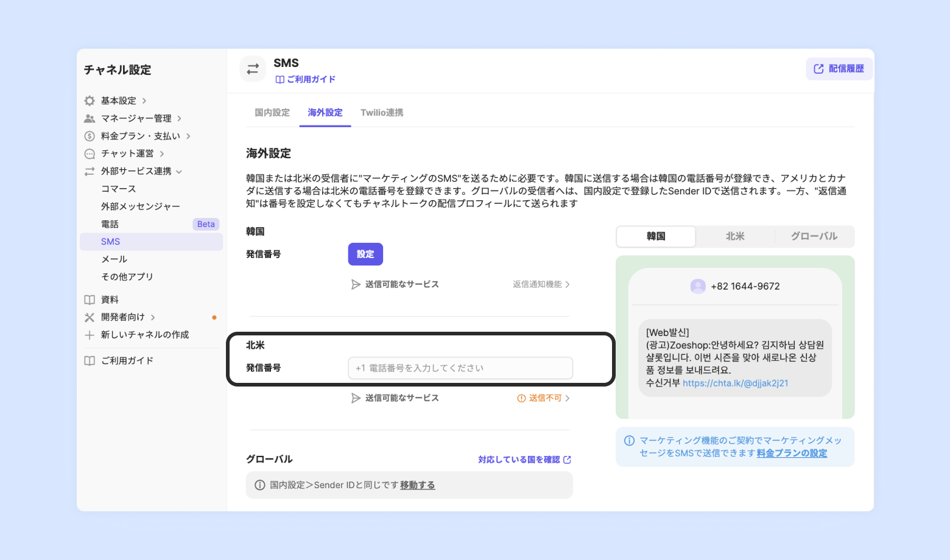
Task: Click the tools icon for 開発者向け
Action: click(90, 317)
